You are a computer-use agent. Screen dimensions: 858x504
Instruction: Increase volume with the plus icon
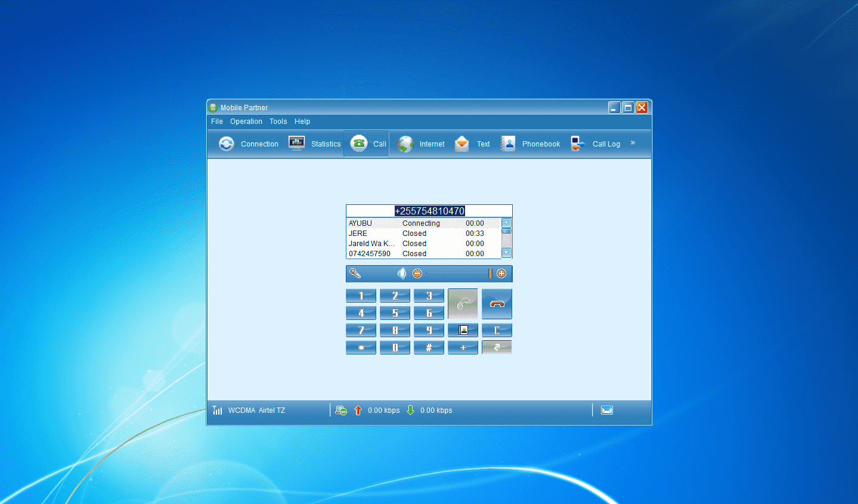point(501,273)
